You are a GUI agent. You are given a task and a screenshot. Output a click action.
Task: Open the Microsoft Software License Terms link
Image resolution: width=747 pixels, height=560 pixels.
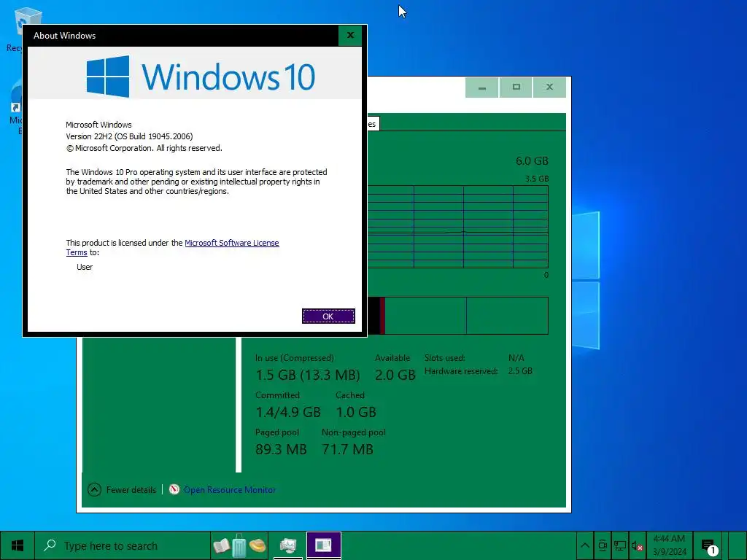(x=231, y=243)
